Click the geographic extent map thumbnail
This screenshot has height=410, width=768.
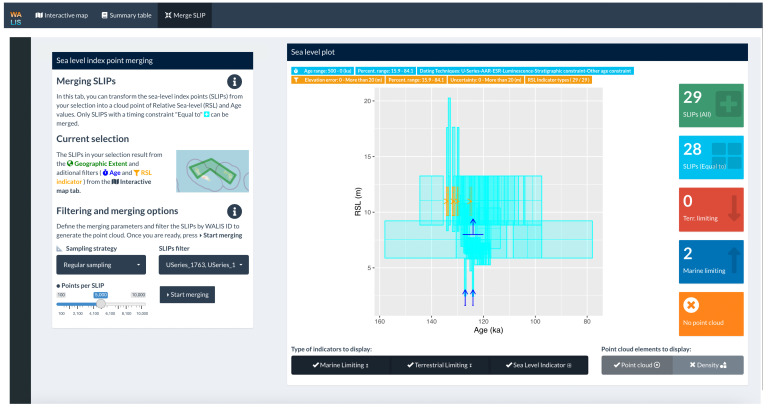(x=212, y=171)
